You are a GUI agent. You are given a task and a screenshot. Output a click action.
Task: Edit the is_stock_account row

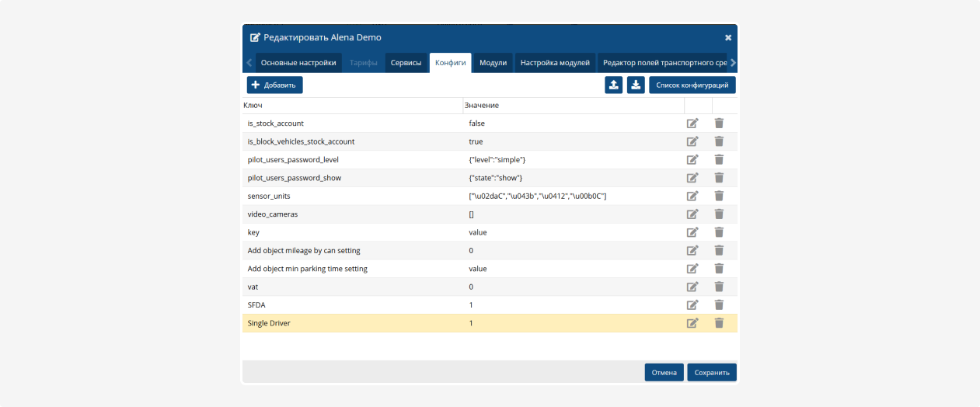point(692,123)
